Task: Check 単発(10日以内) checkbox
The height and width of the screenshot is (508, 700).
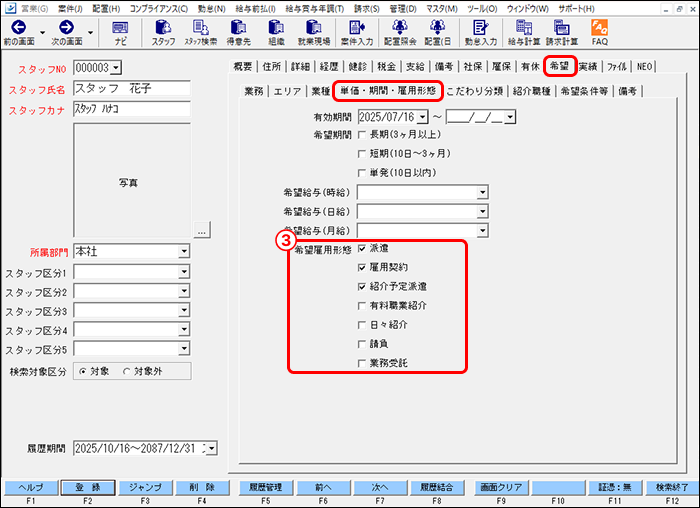Action: (x=362, y=173)
